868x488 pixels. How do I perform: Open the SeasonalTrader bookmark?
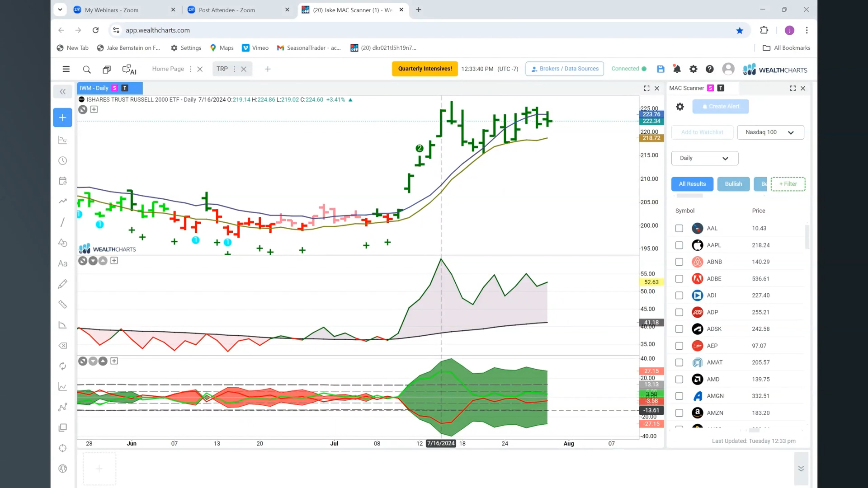click(309, 48)
